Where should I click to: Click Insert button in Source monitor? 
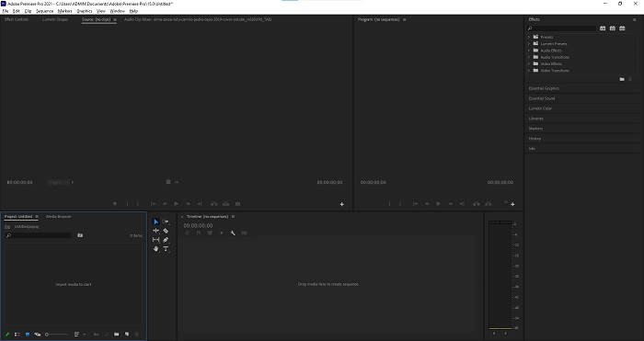tap(213, 203)
